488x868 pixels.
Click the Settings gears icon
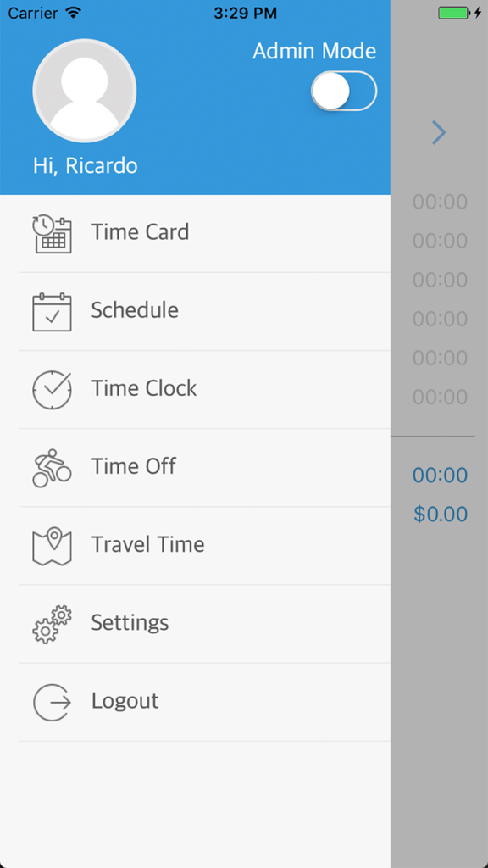point(52,622)
